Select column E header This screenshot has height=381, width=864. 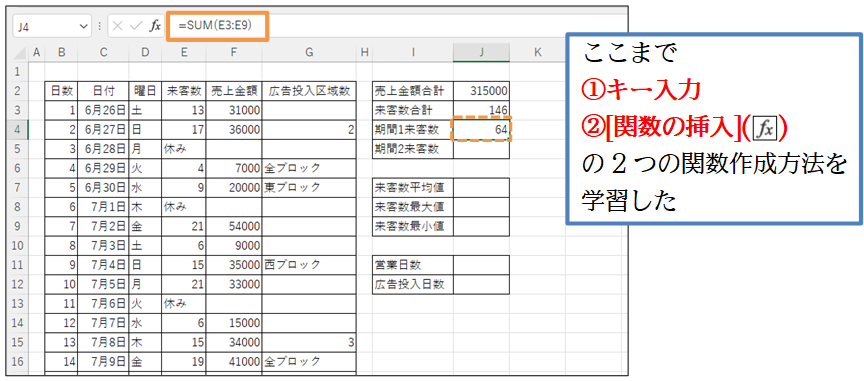(183, 53)
